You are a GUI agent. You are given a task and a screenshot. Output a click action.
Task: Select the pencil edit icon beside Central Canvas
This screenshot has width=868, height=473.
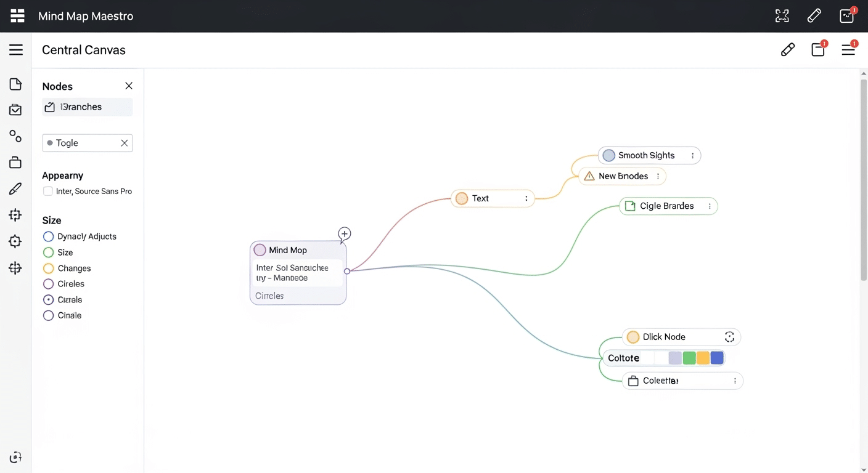(x=787, y=50)
